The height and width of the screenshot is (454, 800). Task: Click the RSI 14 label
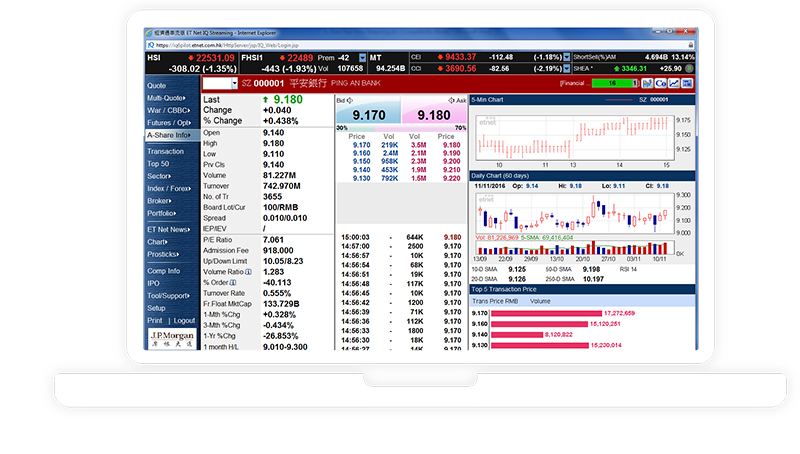point(628,269)
